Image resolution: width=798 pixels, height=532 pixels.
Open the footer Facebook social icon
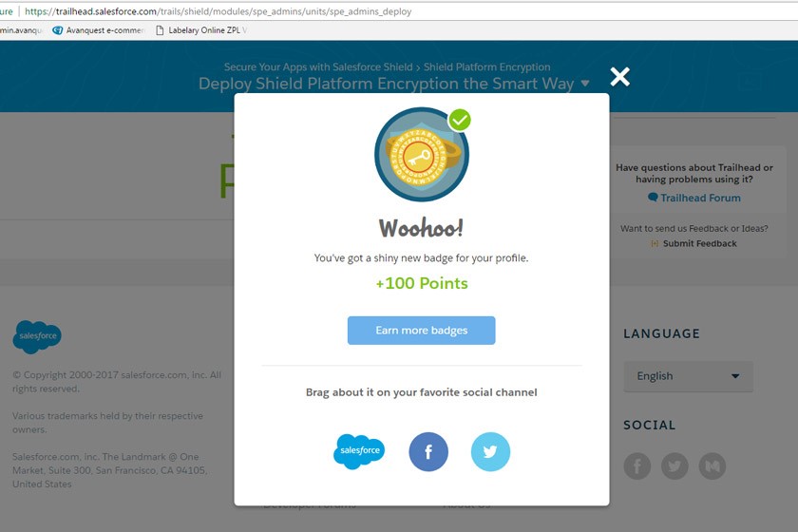[x=637, y=465]
